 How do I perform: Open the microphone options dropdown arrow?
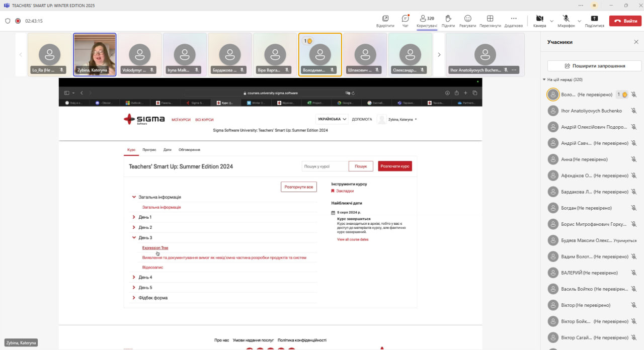click(x=580, y=21)
